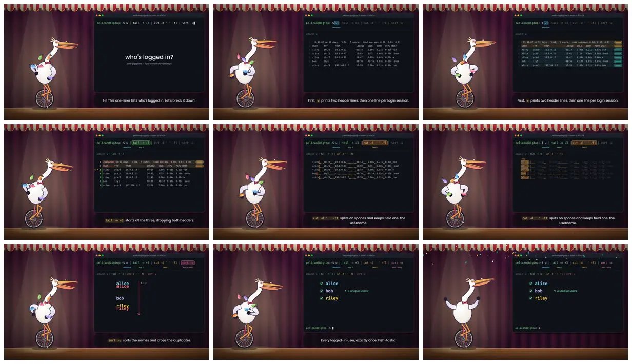
Task: Click caption "tail -n +3 starts at line three, dropping both headers"
Action: tap(149, 220)
